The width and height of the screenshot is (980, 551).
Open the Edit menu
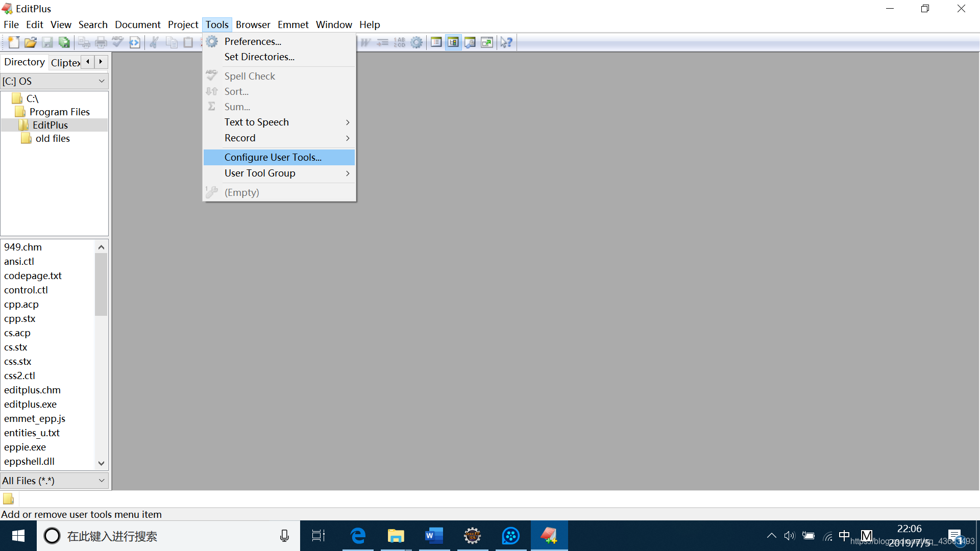[35, 24]
